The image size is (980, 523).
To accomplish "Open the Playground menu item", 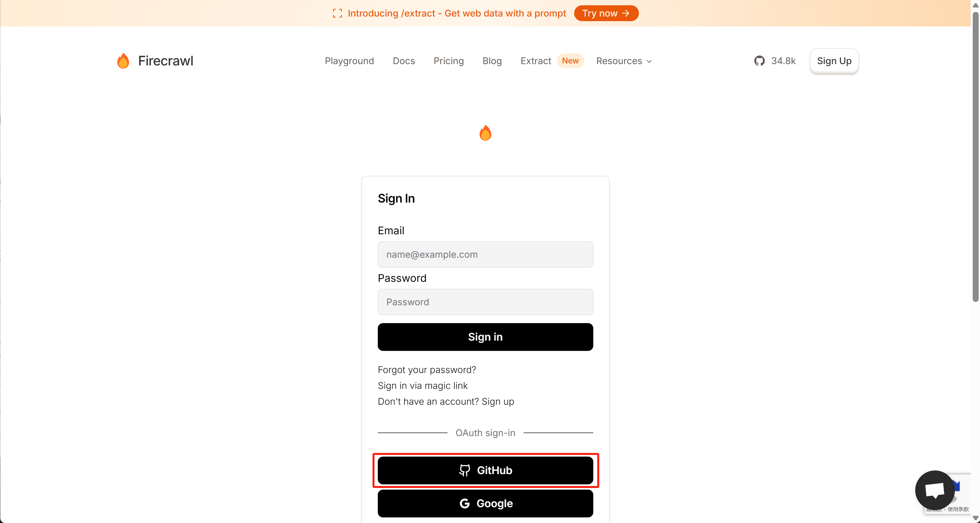I will pos(349,61).
